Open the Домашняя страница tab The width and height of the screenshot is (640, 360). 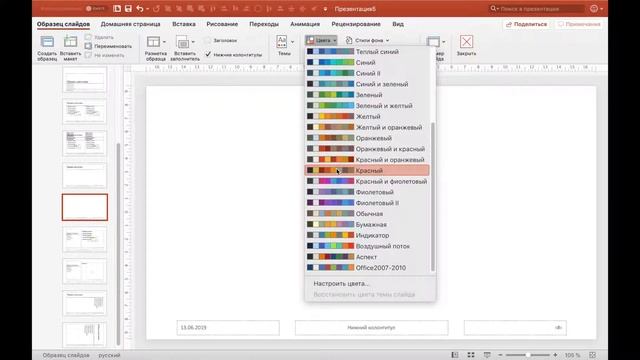[x=131, y=24]
